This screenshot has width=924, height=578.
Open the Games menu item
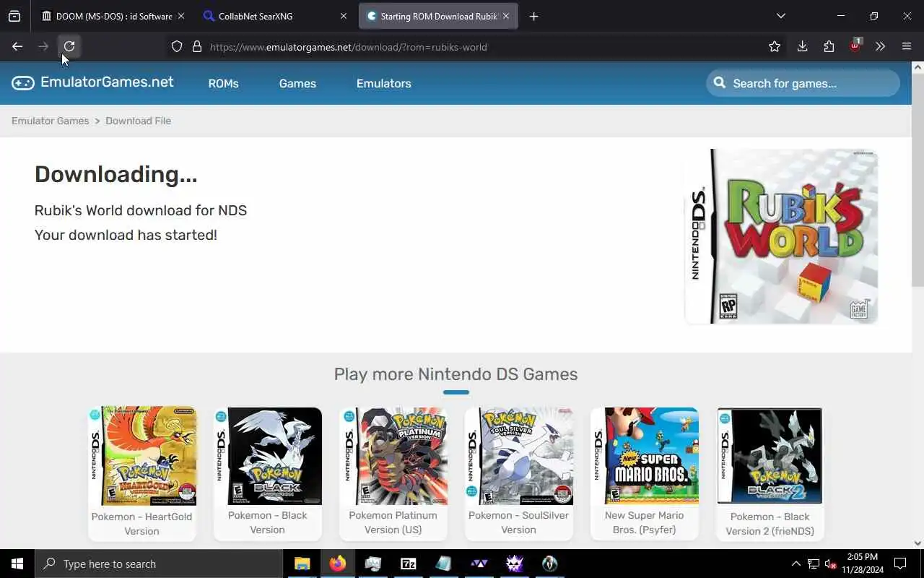click(297, 83)
